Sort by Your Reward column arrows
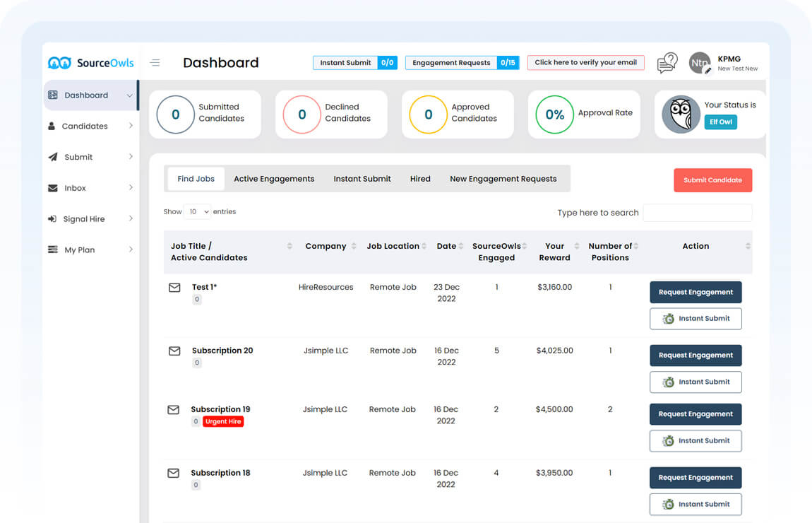Viewport: 812px width, 523px height. (577, 246)
